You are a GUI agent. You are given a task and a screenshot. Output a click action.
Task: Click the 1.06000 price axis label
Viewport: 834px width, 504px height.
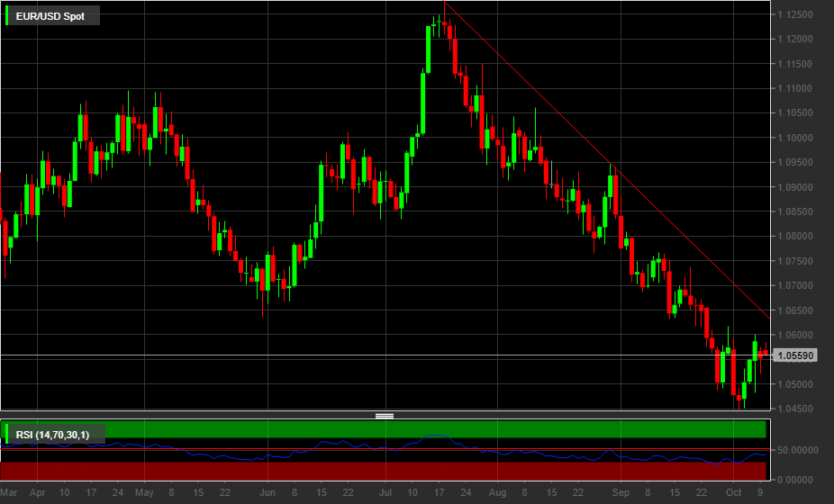pos(795,335)
